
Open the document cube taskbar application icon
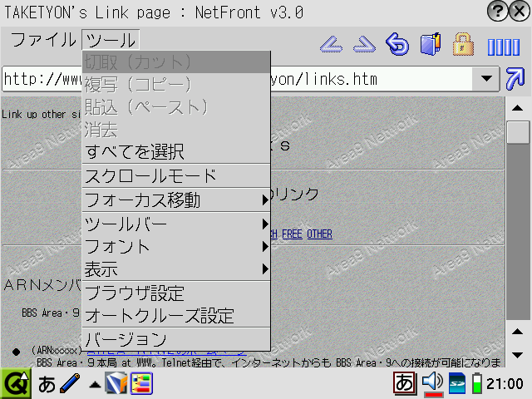point(116,383)
